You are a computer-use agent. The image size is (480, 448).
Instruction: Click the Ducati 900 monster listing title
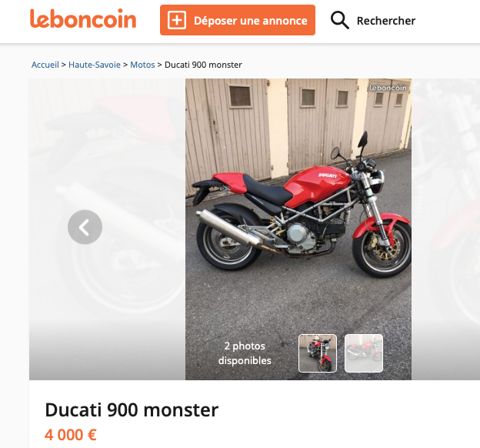[x=132, y=410]
